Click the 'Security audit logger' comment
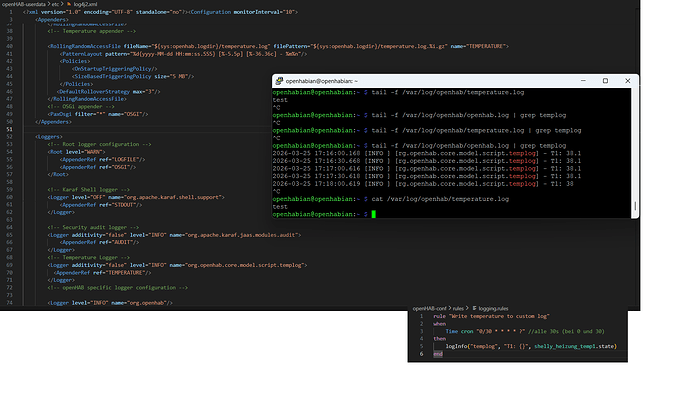This screenshot has width=690, height=393. pos(93,228)
